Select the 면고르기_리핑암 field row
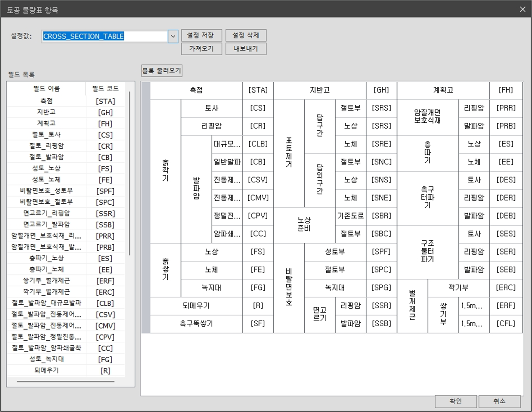This screenshot has height=412, width=532. (66, 213)
